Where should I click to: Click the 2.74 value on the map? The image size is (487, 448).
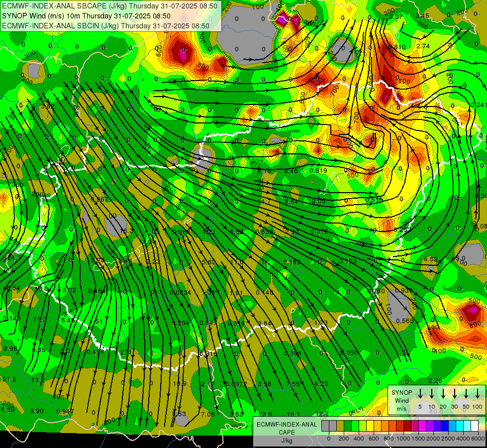[423, 46]
